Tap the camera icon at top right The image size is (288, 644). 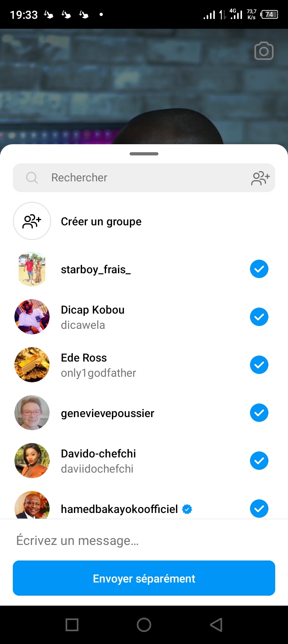pyautogui.click(x=264, y=51)
